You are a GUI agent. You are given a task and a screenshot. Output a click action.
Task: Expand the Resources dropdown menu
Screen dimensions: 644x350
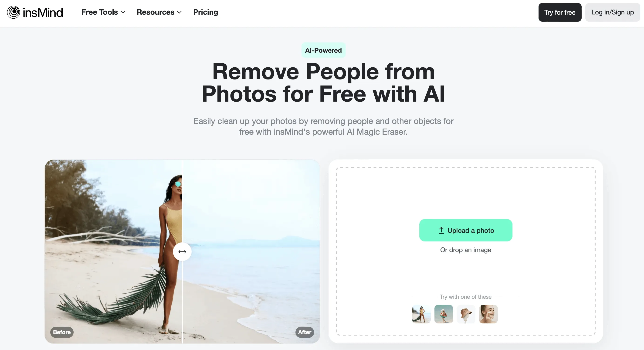coord(158,12)
